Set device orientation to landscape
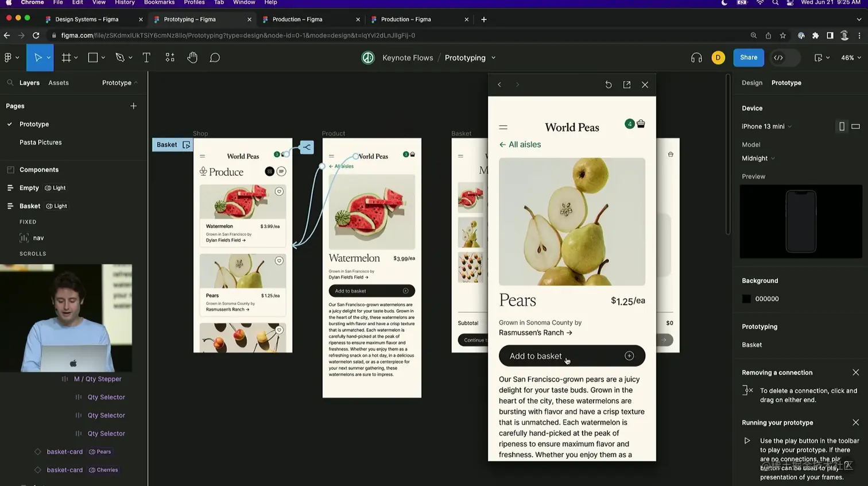The image size is (868, 486). [x=855, y=126]
